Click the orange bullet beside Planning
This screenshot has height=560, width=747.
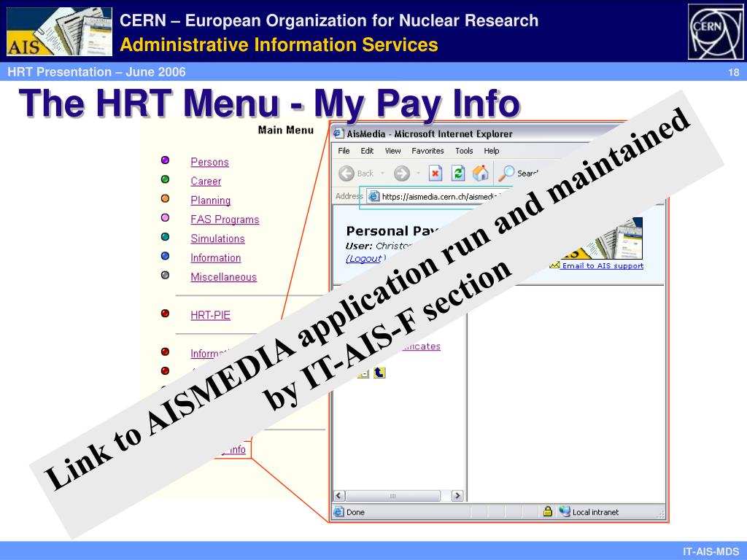(x=166, y=198)
